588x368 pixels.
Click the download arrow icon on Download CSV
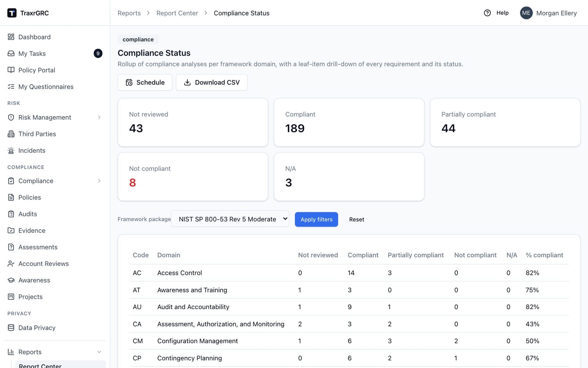(x=187, y=82)
